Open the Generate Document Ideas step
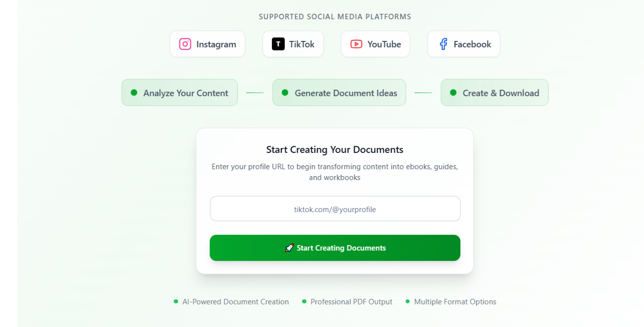The width and height of the screenshot is (644, 327). click(339, 93)
